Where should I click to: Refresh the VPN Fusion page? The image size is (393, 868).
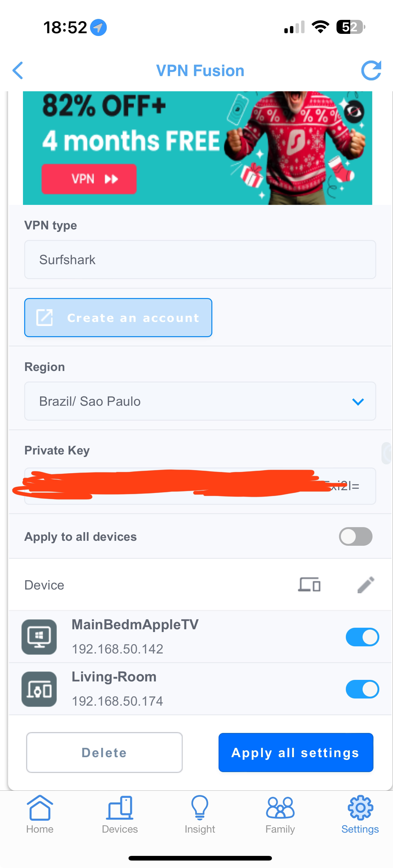[371, 70]
